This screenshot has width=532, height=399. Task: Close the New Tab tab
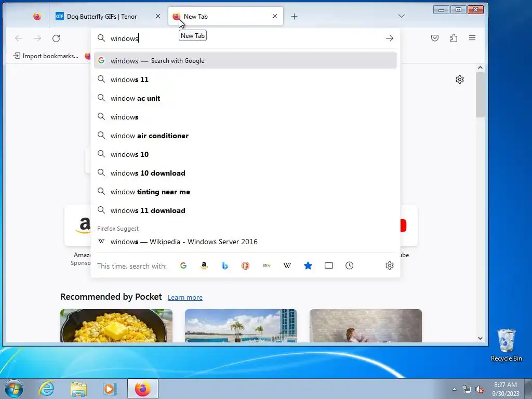pyautogui.click(x=275, y=16)
